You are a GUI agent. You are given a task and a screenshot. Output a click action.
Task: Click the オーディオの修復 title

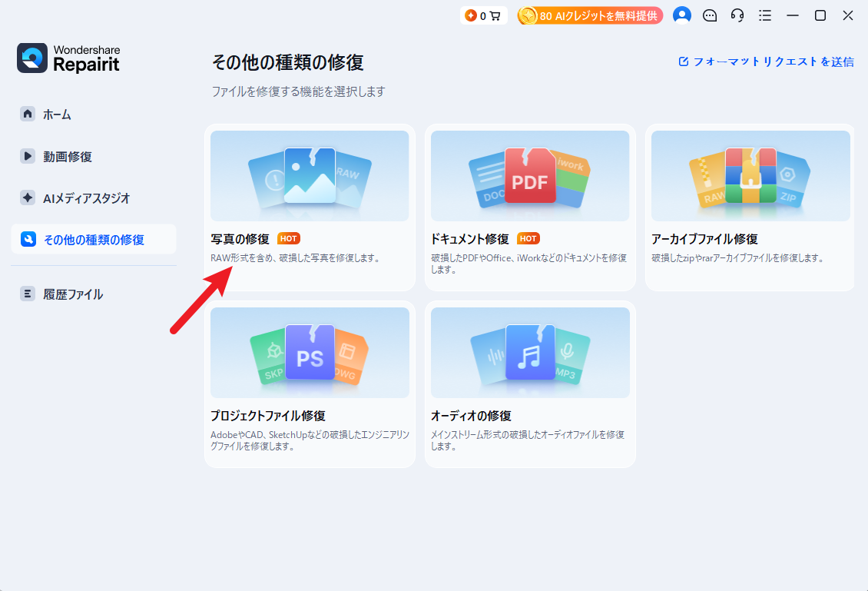click(471, 416)
